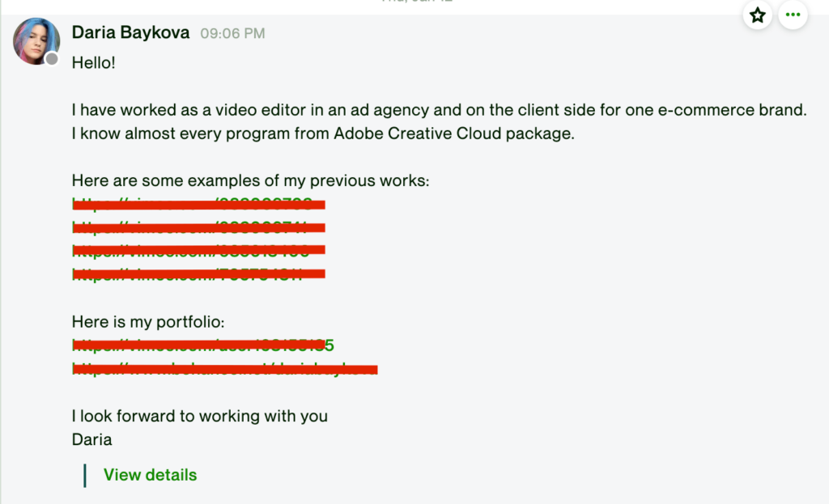Click the Adobe Creative Cloud sentence
The width and height of the screenshot is (829, 504).
click(322, 133)
